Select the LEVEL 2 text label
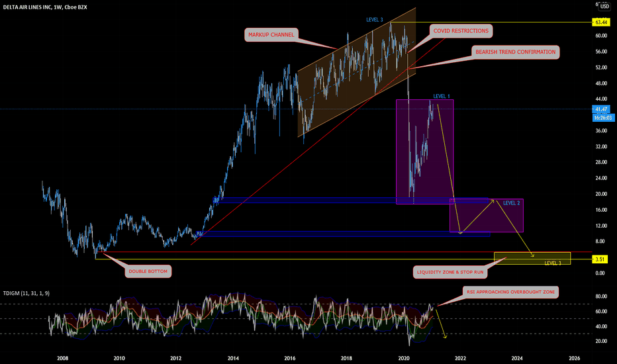This screenshot has height=364, width=617. [511, 203]
